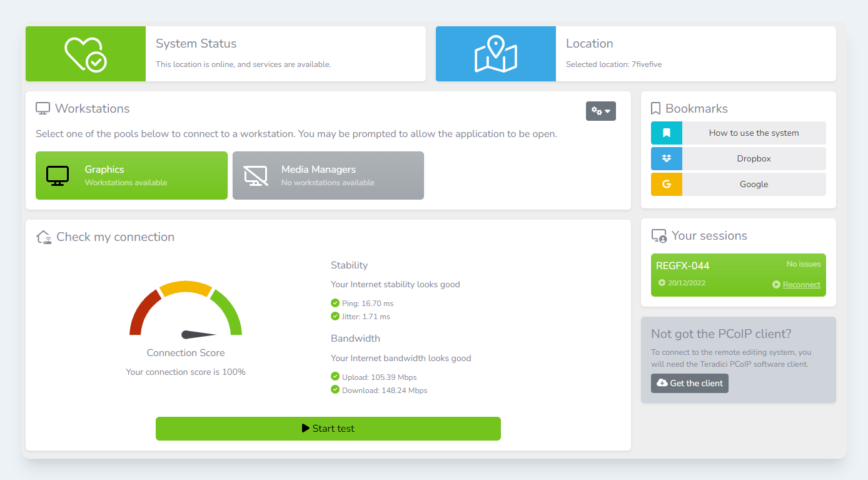Click Reconnect on session REGFX-044

coord(800,285)
